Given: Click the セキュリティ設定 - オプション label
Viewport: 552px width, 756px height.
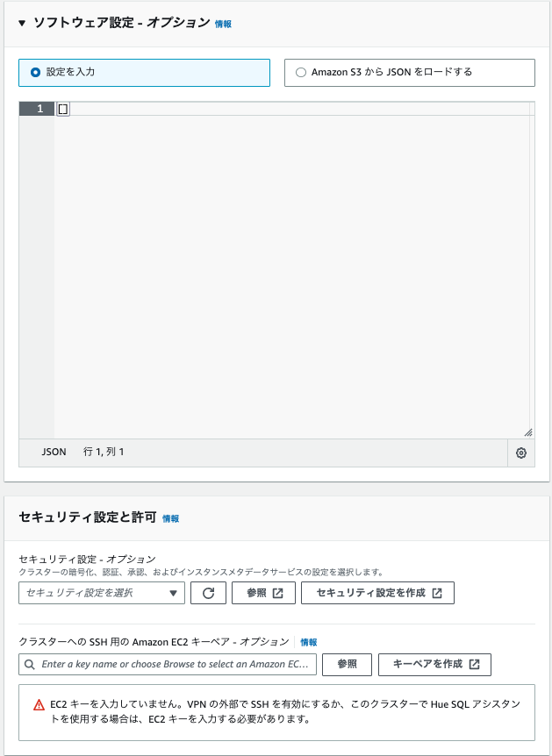Looking at the screenshot, I should click(88, 559).
